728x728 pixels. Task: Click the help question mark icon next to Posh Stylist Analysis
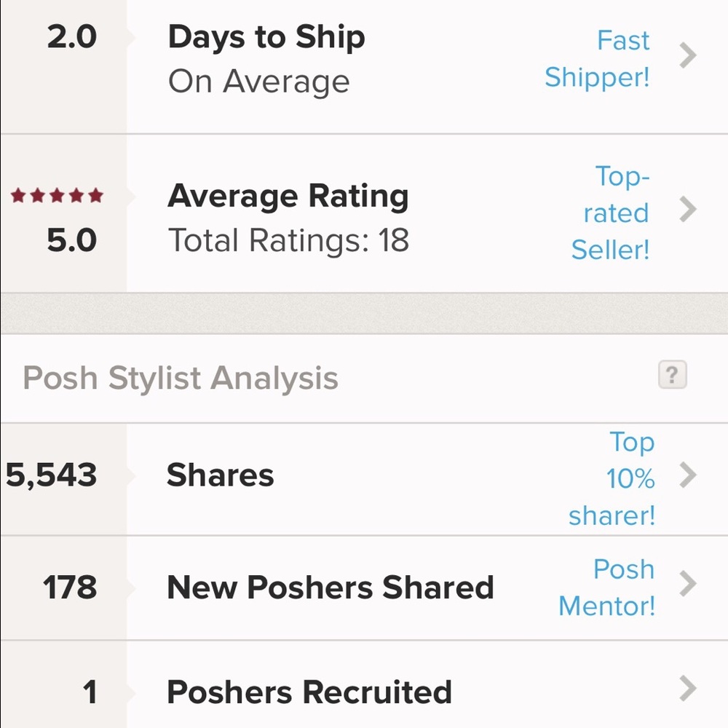pos(671,375)
